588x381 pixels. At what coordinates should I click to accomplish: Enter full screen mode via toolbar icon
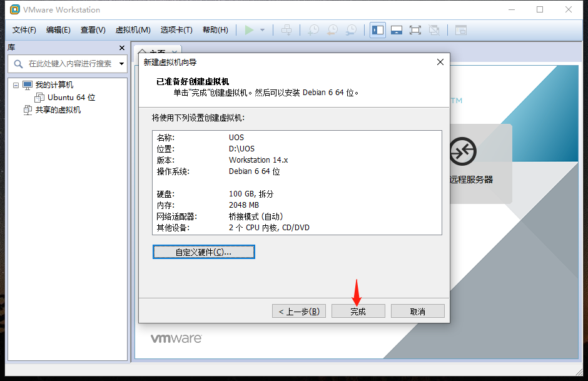415,29
